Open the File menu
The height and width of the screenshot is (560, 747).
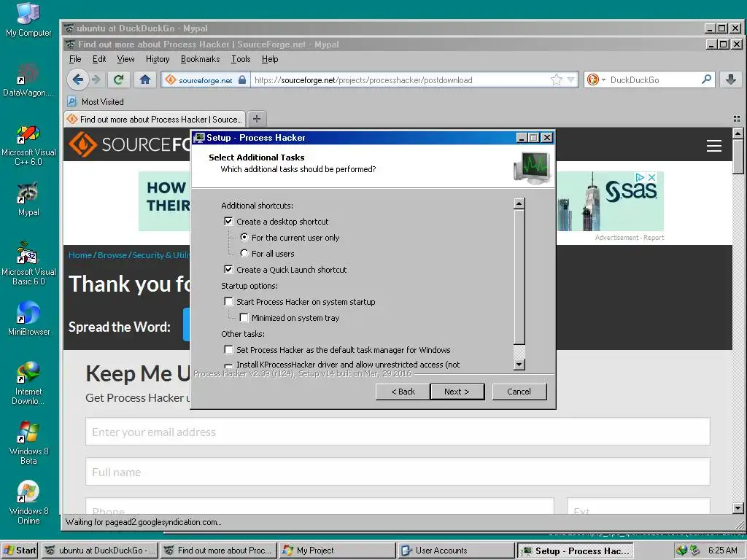click(x=75, y=59)
